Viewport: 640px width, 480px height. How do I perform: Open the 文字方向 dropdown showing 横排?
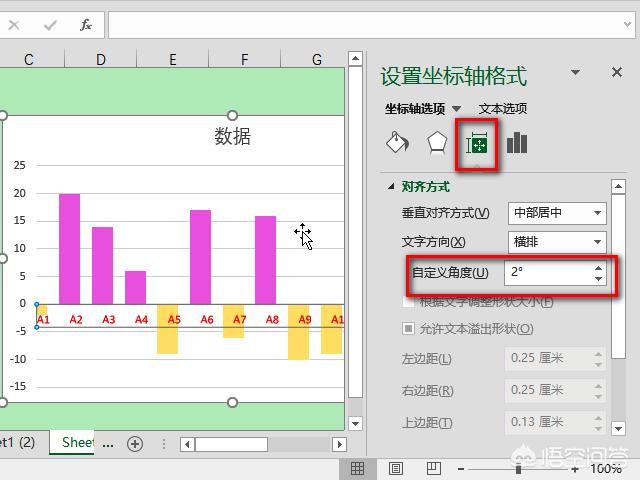click(x=557, y=242)
